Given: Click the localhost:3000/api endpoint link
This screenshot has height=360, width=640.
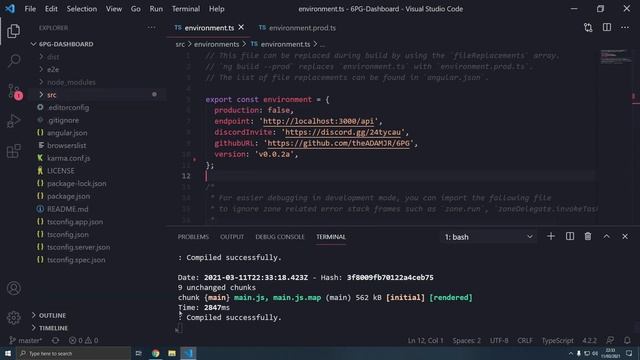Looking at the screenshot, I should point(318,121).
